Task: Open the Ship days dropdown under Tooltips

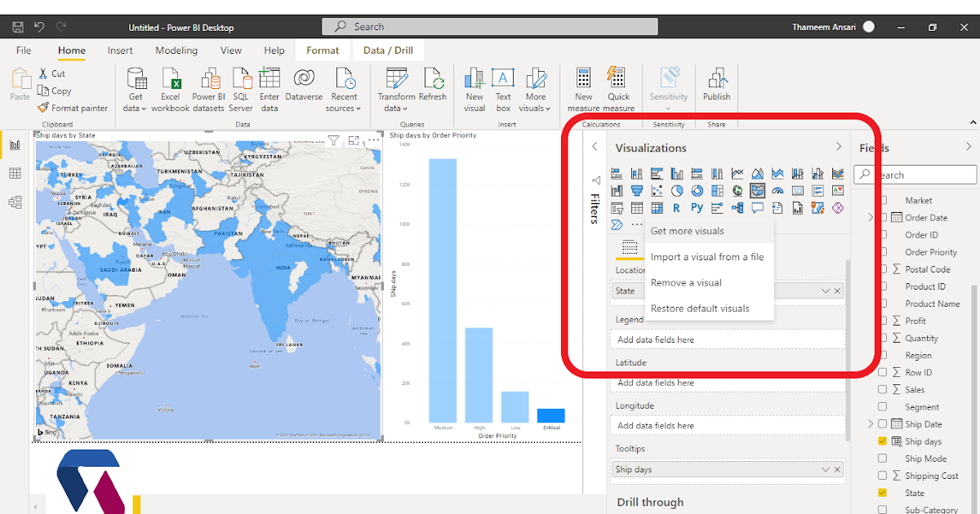Action: coord(824,469)
